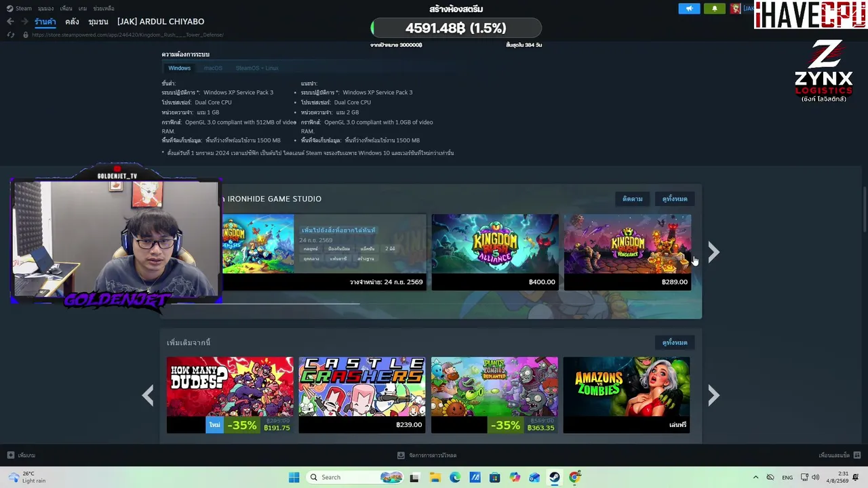
Task: Open the [JAK] ARDUL CHIYABO profile tab
Action: tap(161, 22)
